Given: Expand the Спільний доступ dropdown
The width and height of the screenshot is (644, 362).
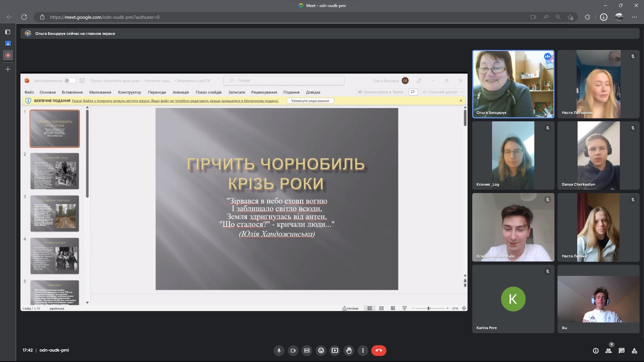Looking at the screenshot, I should pos(462,92).
